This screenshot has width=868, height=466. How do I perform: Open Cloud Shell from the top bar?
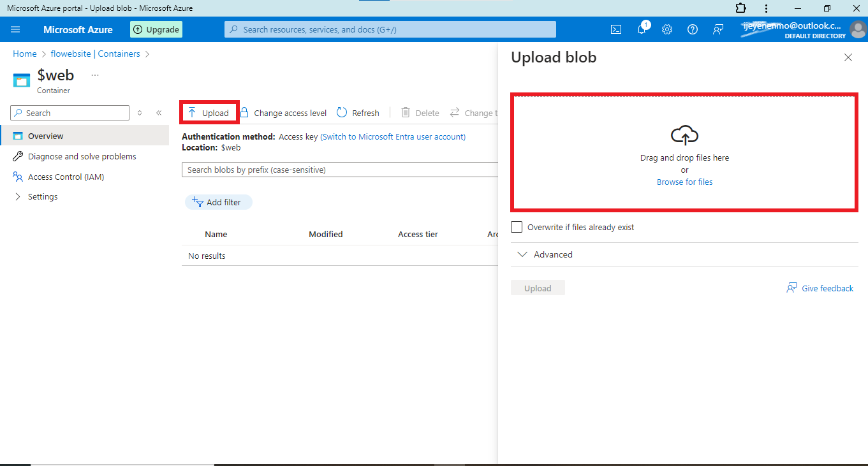616,29
